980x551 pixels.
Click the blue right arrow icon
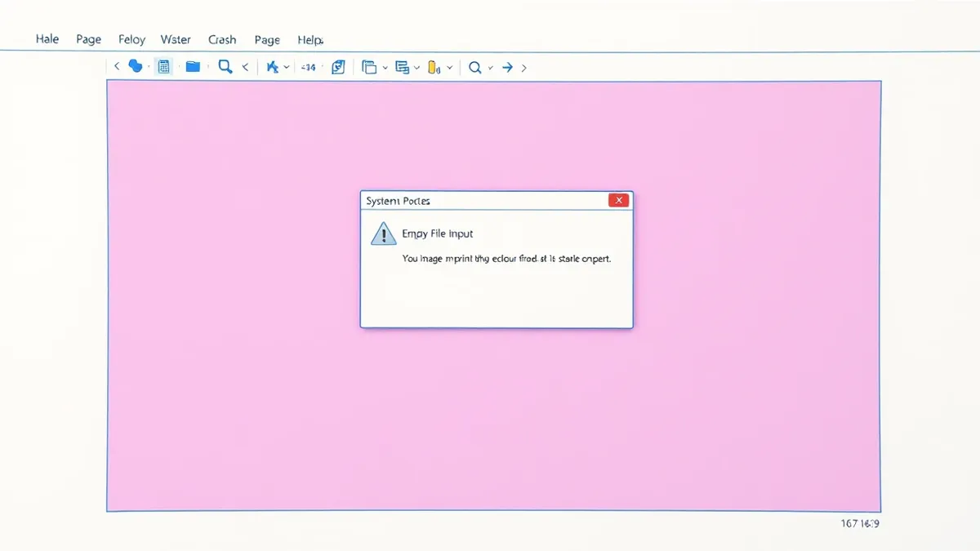click(507, 68)
